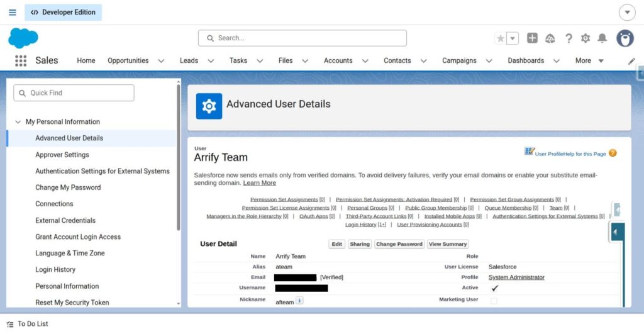
Task: Click the Change Password button
Action: click(x=399, y=244)
